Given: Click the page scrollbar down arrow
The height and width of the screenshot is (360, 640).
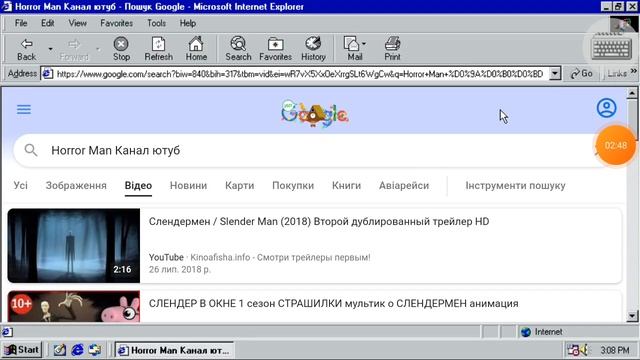Looking at the screenshot, I should [632, 316].
